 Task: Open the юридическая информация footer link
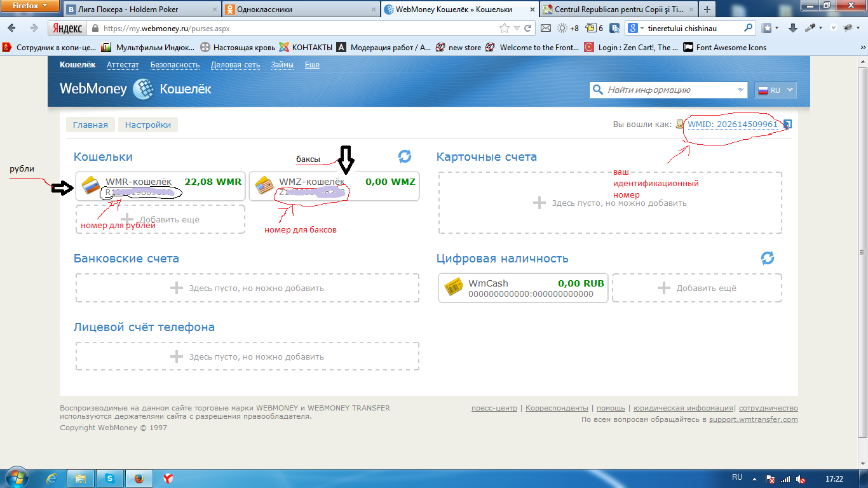[x=682, y=408]
